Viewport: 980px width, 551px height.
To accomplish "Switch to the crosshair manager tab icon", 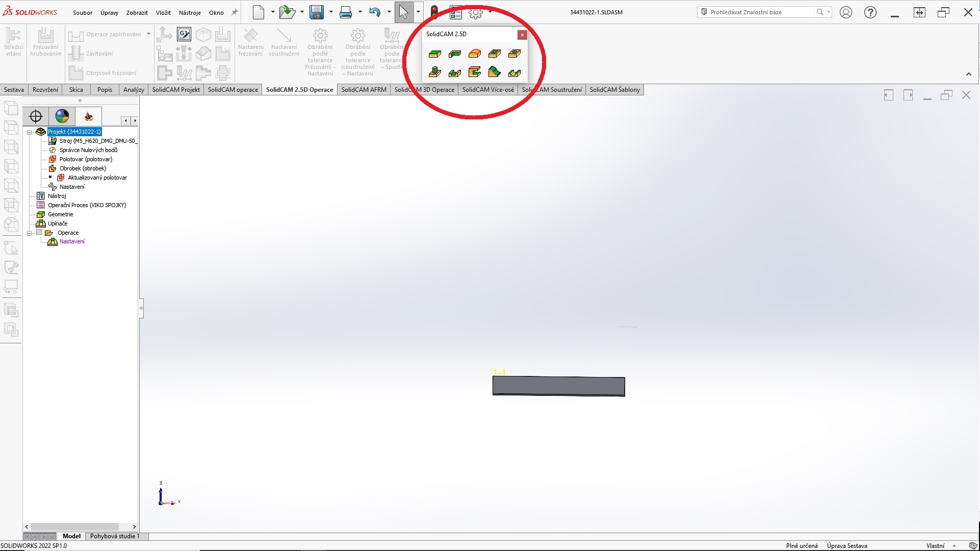I will click(36, 116).
